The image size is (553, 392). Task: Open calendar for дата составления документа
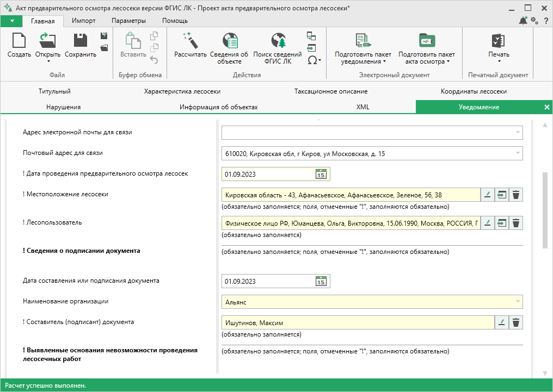coord(321,281)
